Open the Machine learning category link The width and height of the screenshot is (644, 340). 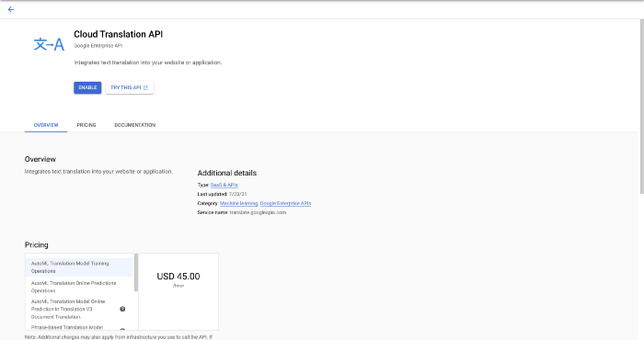point(238,203)
